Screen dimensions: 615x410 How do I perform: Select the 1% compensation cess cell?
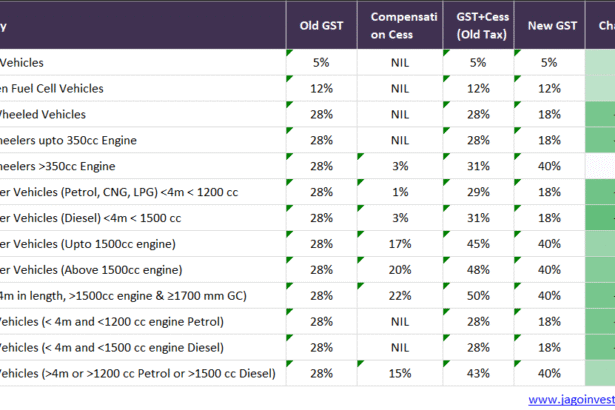point(399,192)
